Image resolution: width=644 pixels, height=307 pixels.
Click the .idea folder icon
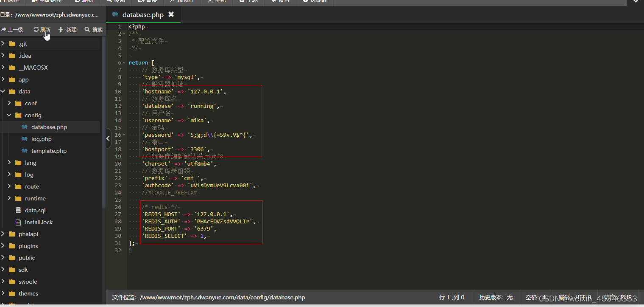pyautogui.click(x=11, y=56)
